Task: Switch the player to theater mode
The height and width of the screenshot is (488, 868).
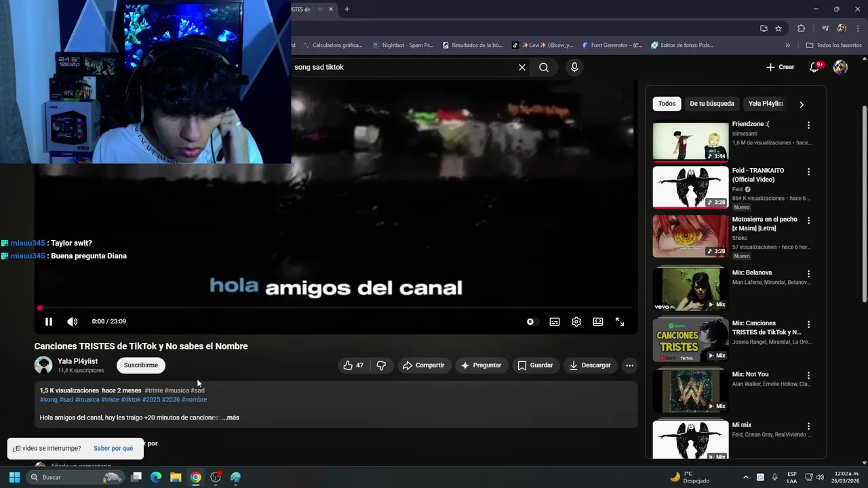Action: coord(598,322)
